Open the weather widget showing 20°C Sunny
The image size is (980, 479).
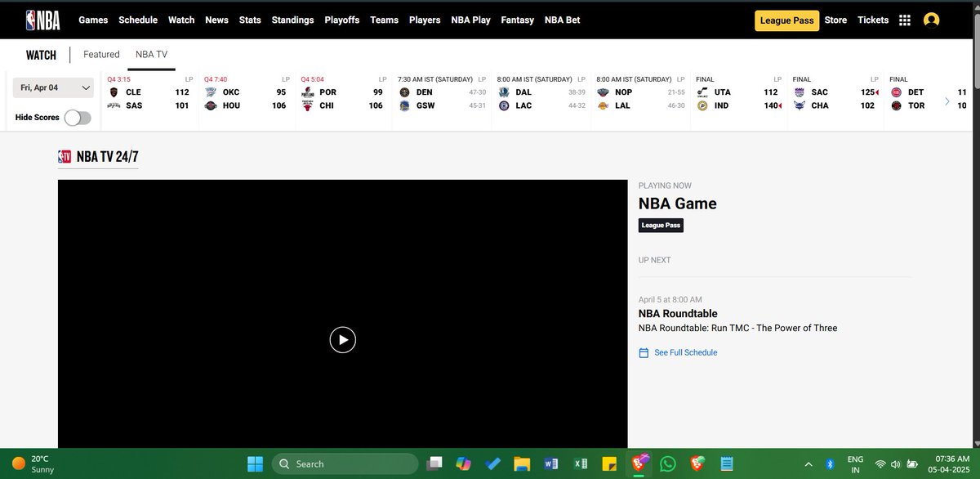pyautogui.click(x=34, y=463)
